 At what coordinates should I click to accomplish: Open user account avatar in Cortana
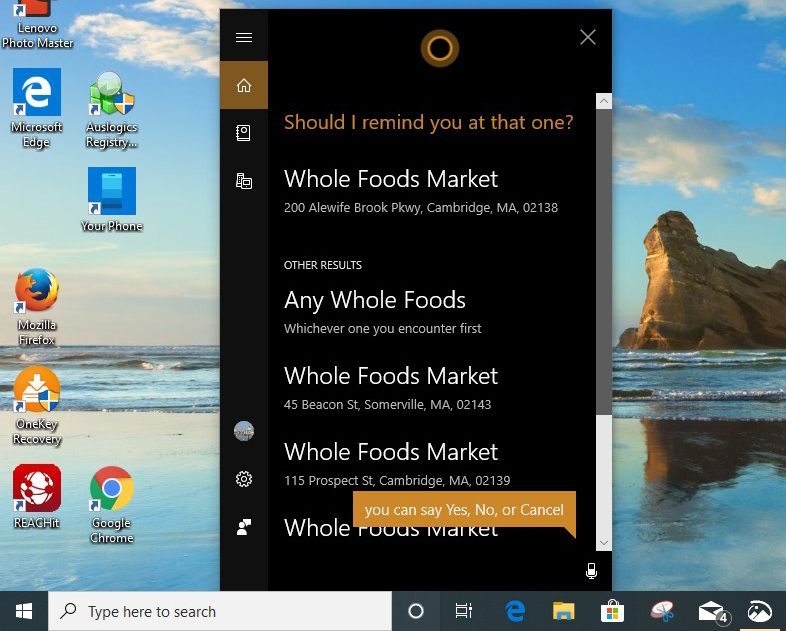[244, 431]
